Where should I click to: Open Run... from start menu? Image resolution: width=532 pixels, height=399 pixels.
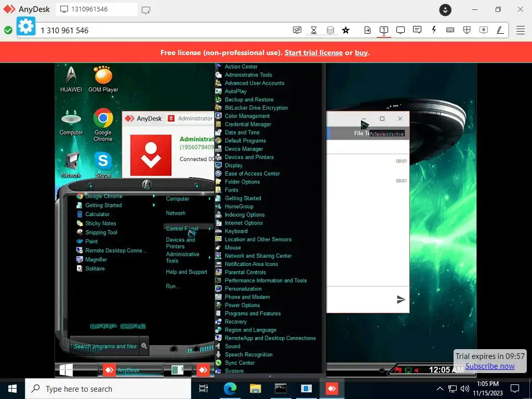click(173, 286)
